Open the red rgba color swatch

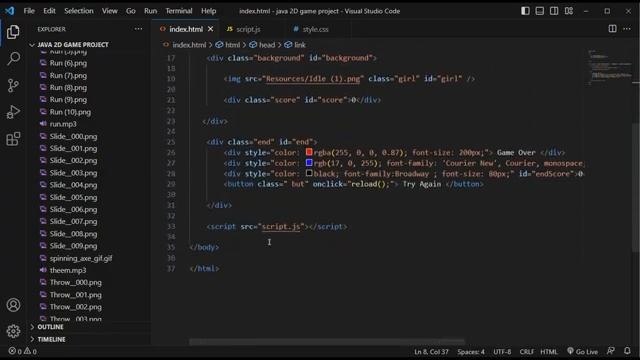pos(309,152)
